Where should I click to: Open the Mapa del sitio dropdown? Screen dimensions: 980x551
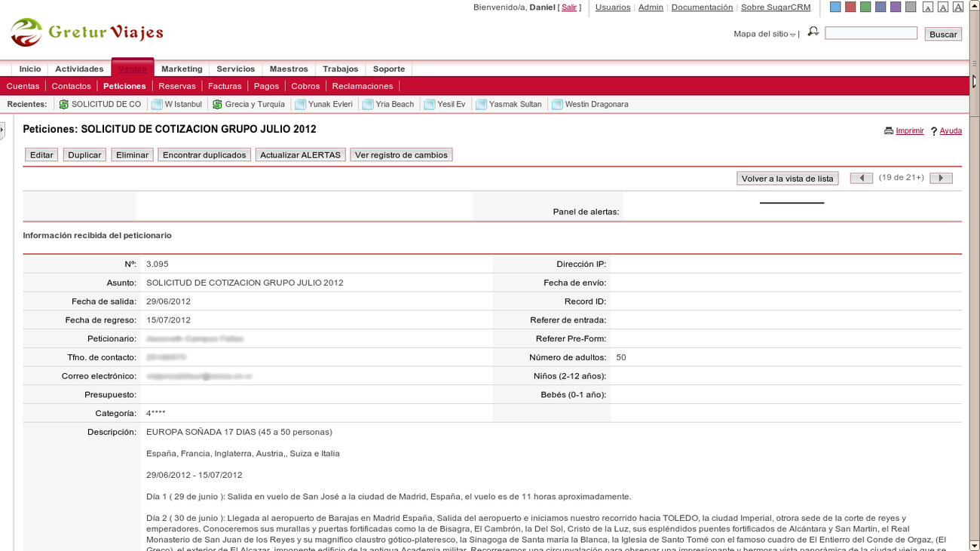point(791,34)
